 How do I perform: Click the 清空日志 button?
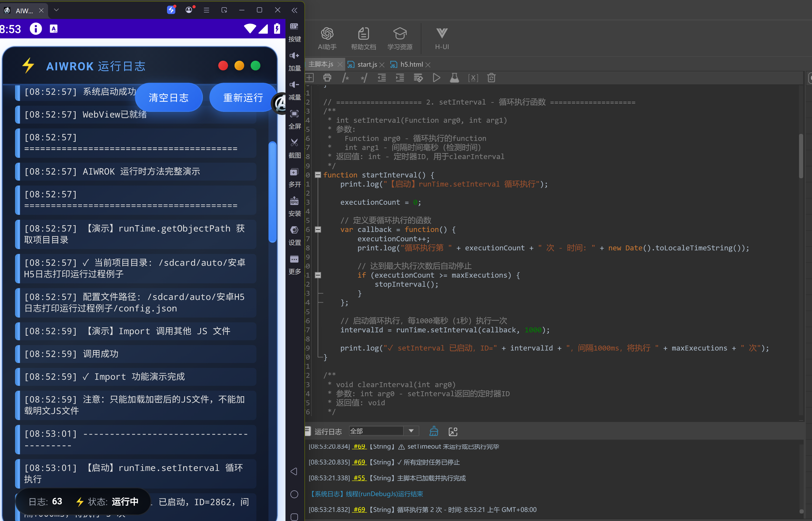(x=169, y=98)
